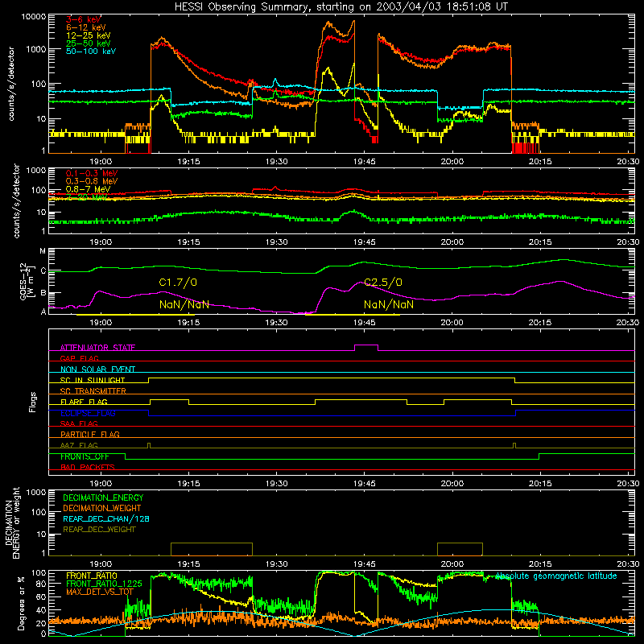This screenshot has width=644, height=644.
Task: Click the yellow FRONT_RATIO legend label
Action: point(92,576)
